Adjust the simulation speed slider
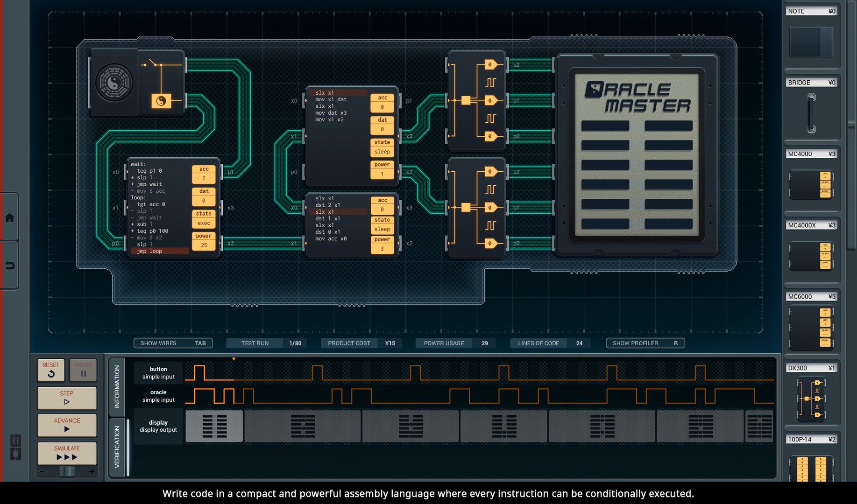The image size is (857, 504). [66, 471]
